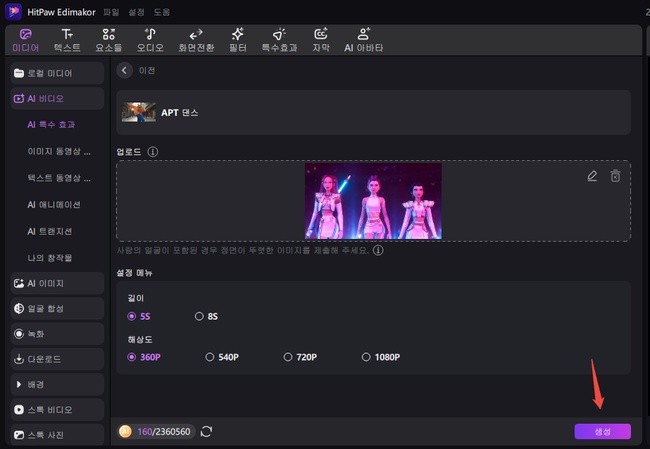
Task: Click the 160/2360560 credits value
Action: click(164, 432)
